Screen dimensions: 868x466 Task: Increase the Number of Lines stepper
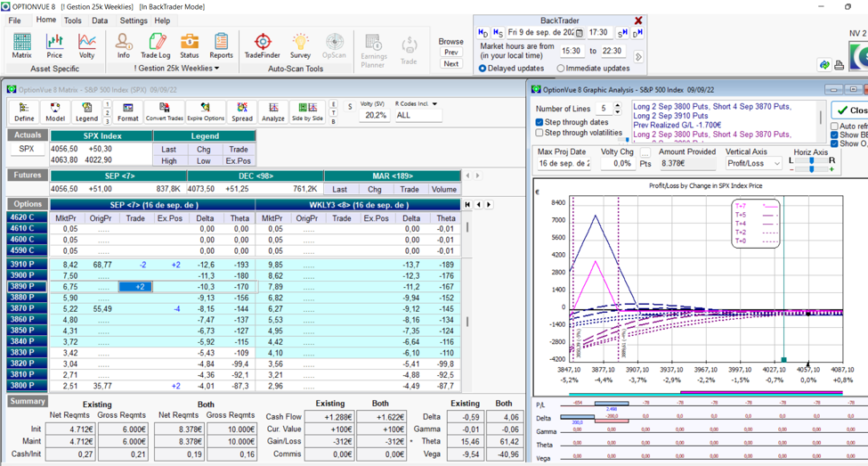(x=618, y=105)
